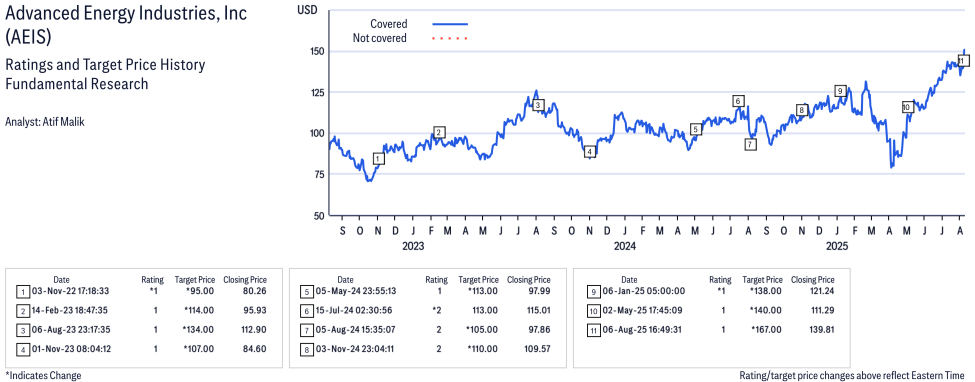The width and height of the screenshot is (975, 382).
Task: Click chart marker 3 near August 2023
Action: click(538, 105)
